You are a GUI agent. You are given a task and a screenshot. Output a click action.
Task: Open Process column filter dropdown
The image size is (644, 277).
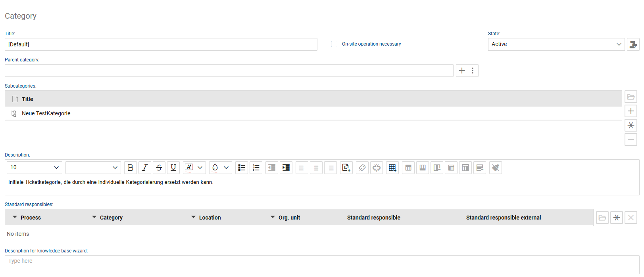pyautogui.click(x=15, y=217)
